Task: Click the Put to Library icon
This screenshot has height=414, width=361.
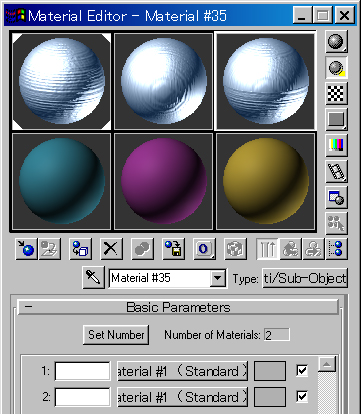Action: point(173,249)
